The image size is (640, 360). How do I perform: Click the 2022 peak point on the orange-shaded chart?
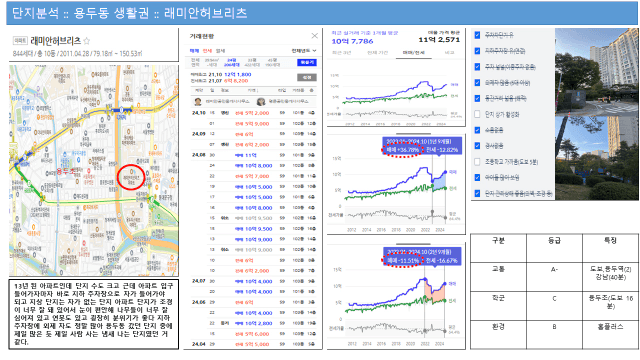[425, 279]
